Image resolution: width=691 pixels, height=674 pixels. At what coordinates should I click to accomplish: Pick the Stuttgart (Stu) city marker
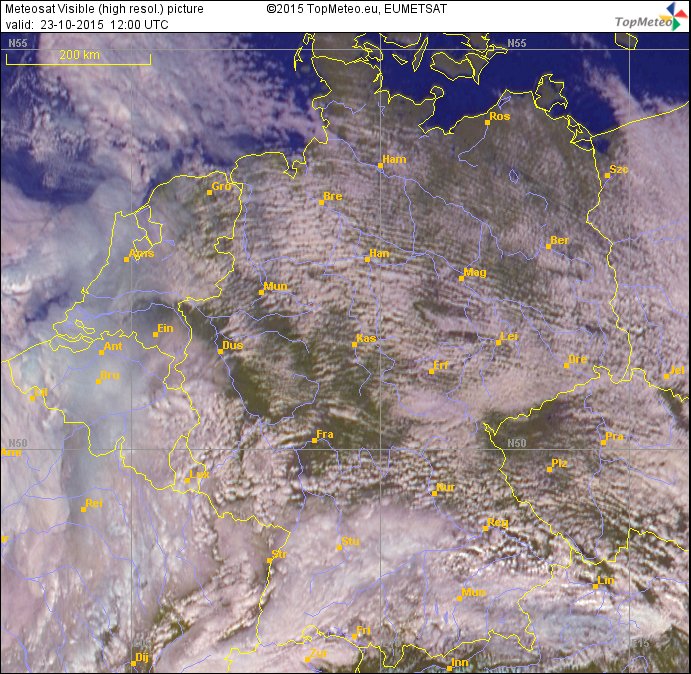point(339,548)
